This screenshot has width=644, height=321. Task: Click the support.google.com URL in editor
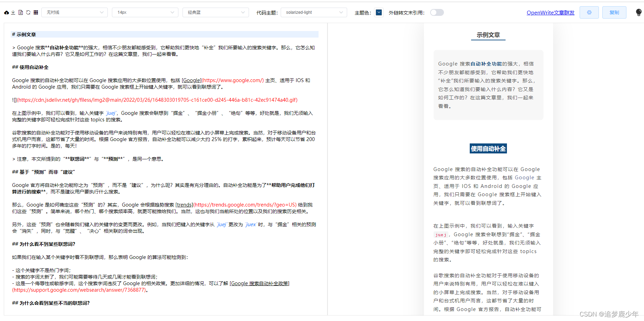79,290
